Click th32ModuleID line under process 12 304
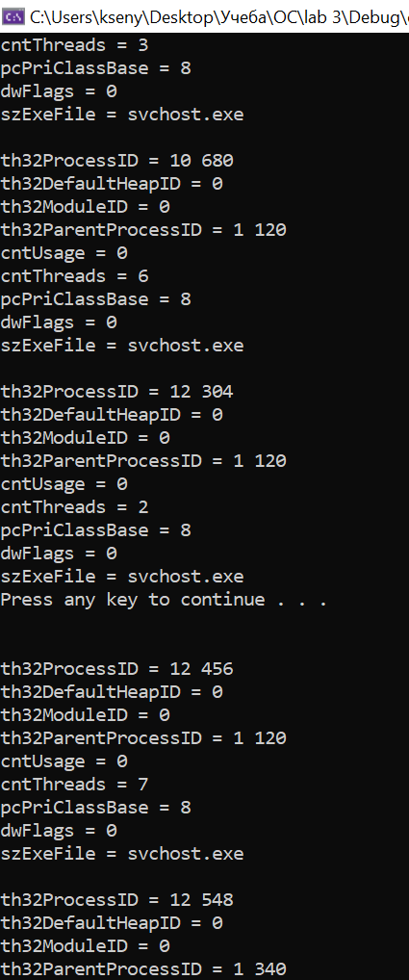This screenshot has width=409, height=980. pyautogui.click(x=85, y=438)
